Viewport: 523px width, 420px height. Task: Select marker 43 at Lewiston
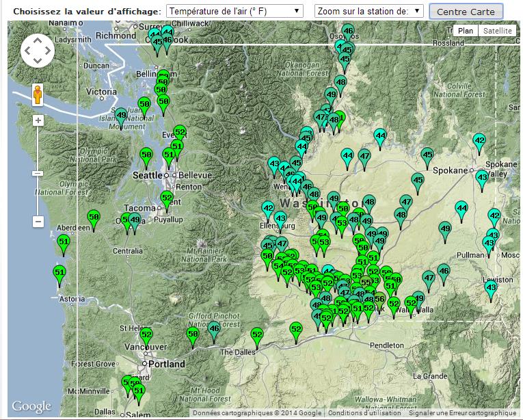point(491,288)
